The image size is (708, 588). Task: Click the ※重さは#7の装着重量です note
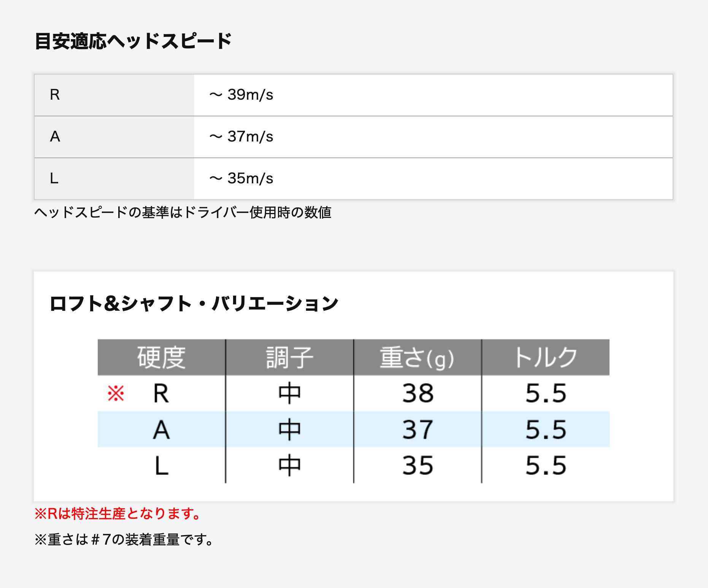click(x=124, y=540)
